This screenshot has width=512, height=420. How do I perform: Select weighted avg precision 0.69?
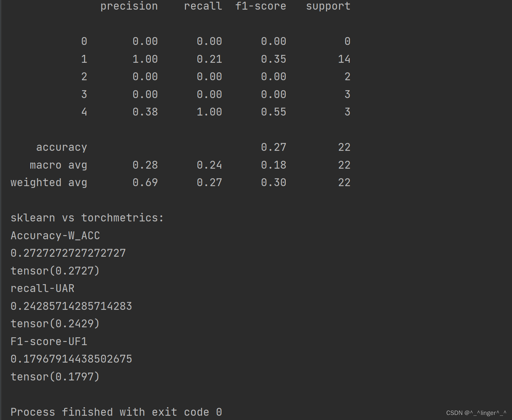(x=145, y=183)
